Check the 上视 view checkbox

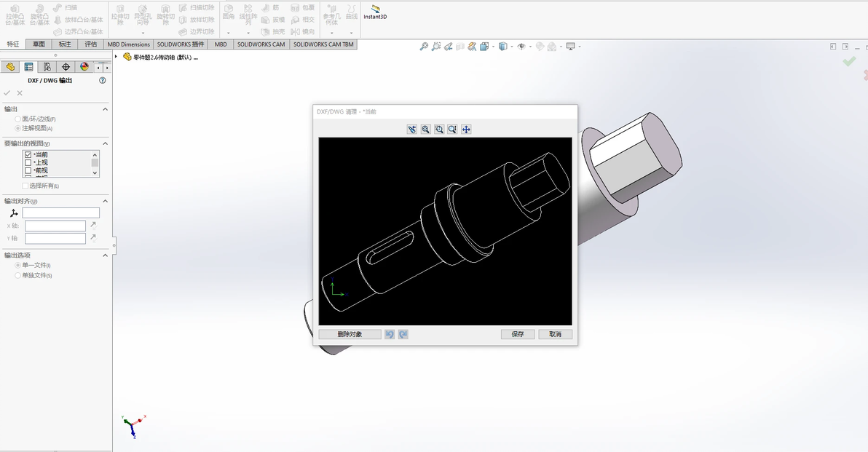point(28,162)
